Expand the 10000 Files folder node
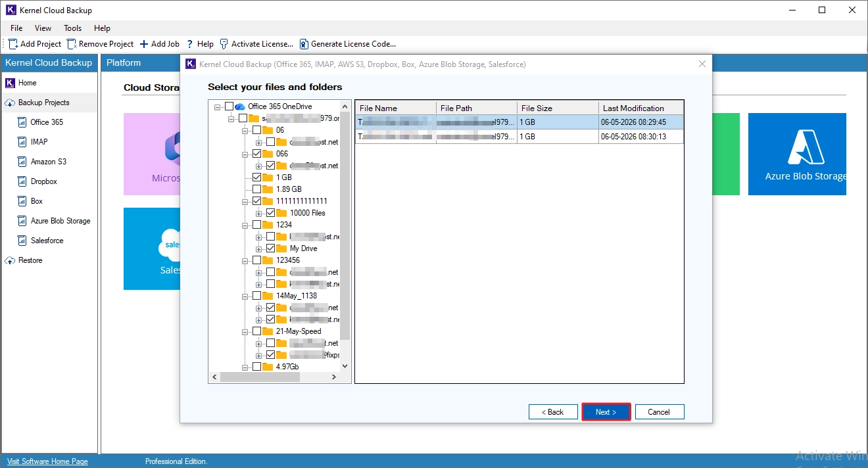Screen dimensions: 868x468 point(259,213)
